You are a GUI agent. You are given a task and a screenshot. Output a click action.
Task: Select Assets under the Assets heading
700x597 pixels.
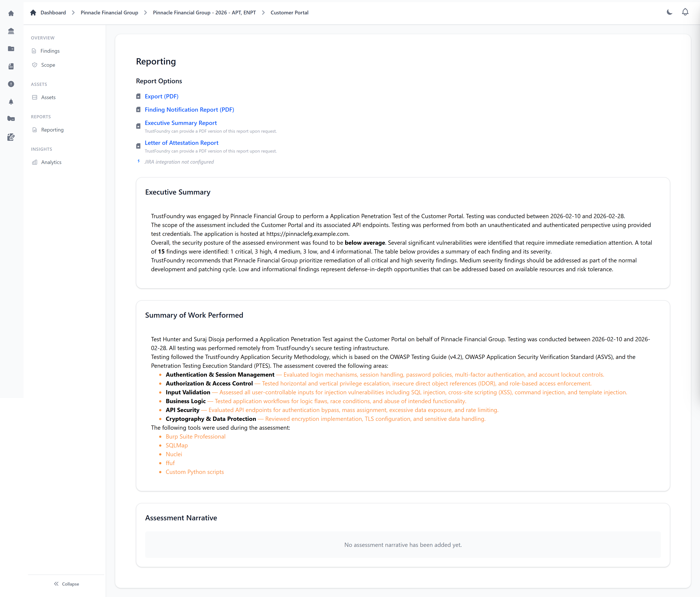[48, 97]
